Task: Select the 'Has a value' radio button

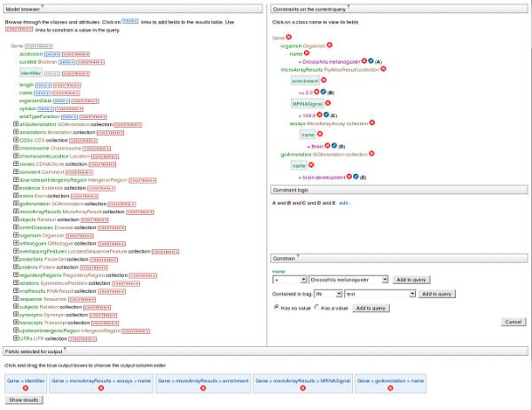Action: 317,307
